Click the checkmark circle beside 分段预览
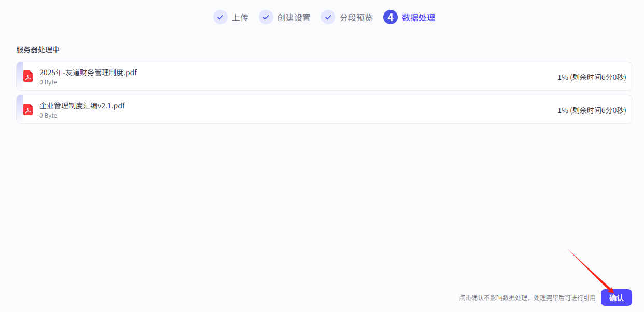Screen dimensions: 644x312 tap(328, 17)
